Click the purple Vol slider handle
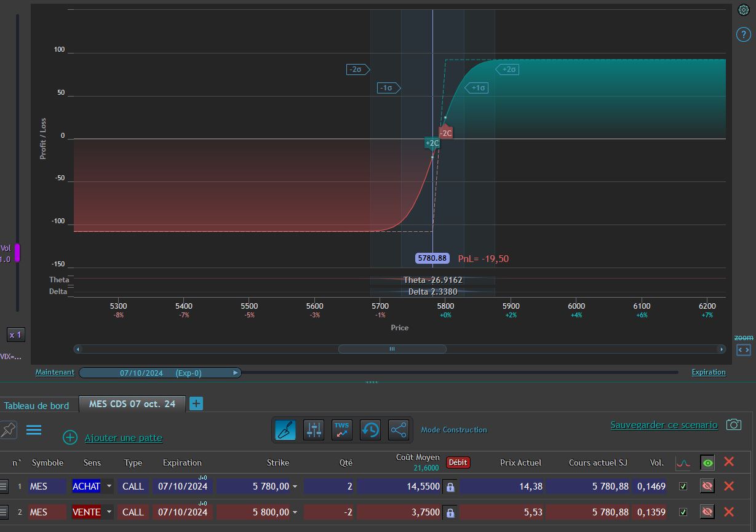Viewport: 756px width, 532px height. coord(17,253)
